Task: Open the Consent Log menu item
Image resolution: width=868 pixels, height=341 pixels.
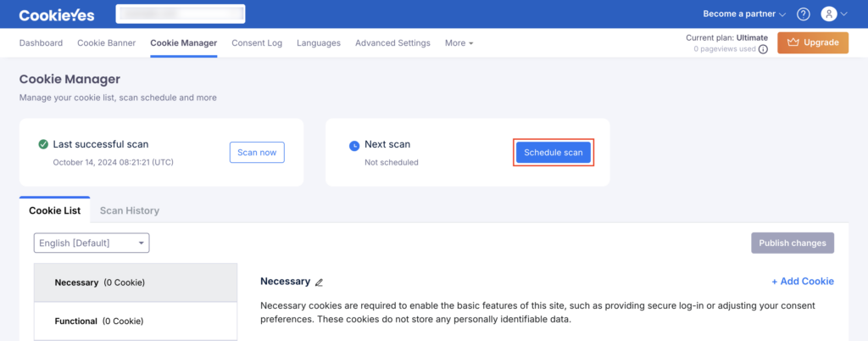Action: pyautogui.click(x=257, y=43)
